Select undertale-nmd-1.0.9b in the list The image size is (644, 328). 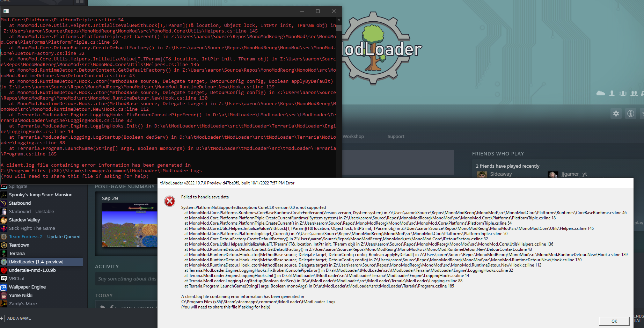[32, 270]
